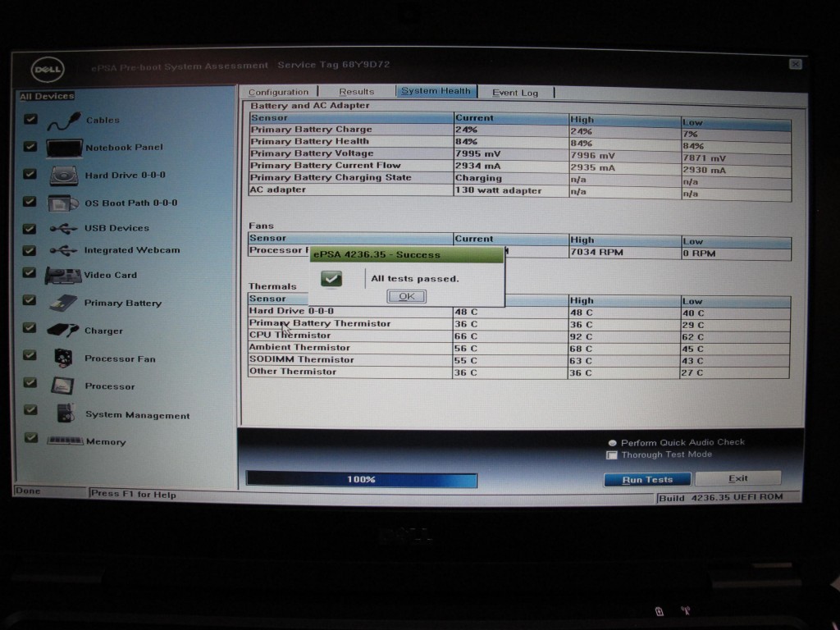Click the Press F1 for Help text
The image size is (840, 630).
tap(134, 494)
